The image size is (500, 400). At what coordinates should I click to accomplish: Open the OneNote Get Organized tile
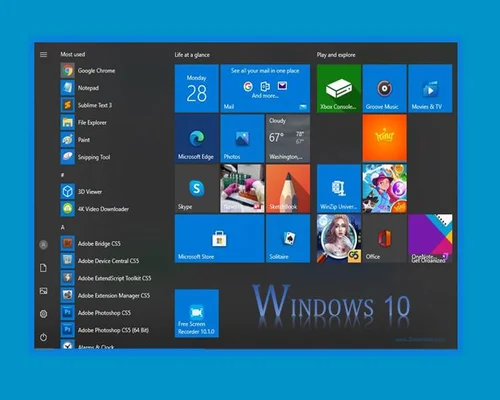[x=430, y=238]
